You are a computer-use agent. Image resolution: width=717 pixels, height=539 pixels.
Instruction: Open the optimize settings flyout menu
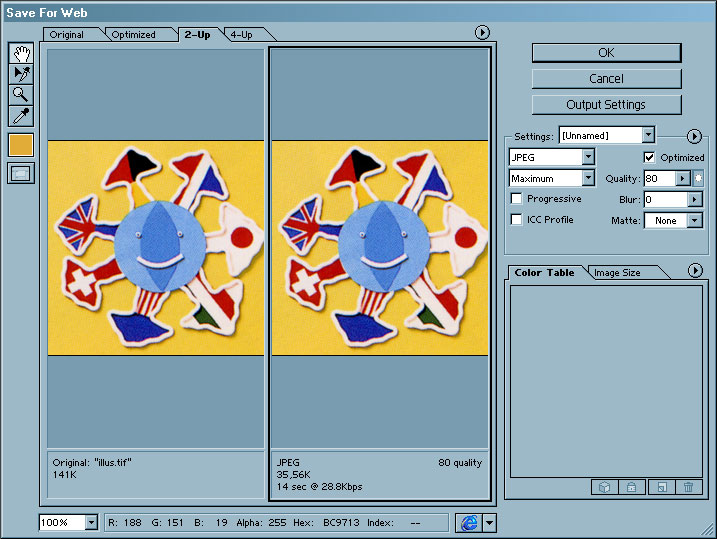coord(694,136)
